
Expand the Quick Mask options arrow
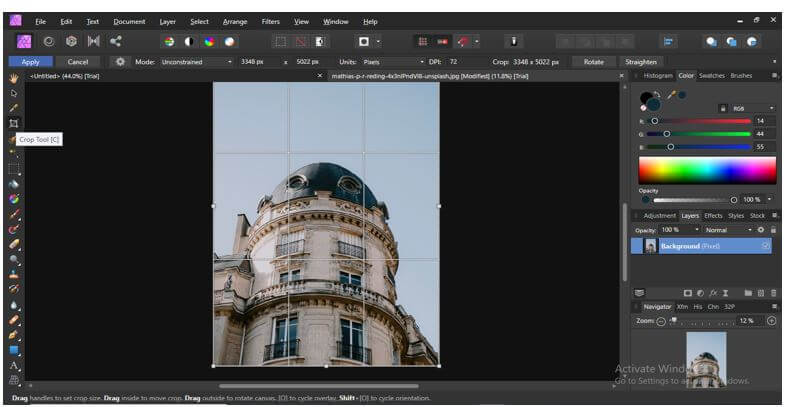378,42
